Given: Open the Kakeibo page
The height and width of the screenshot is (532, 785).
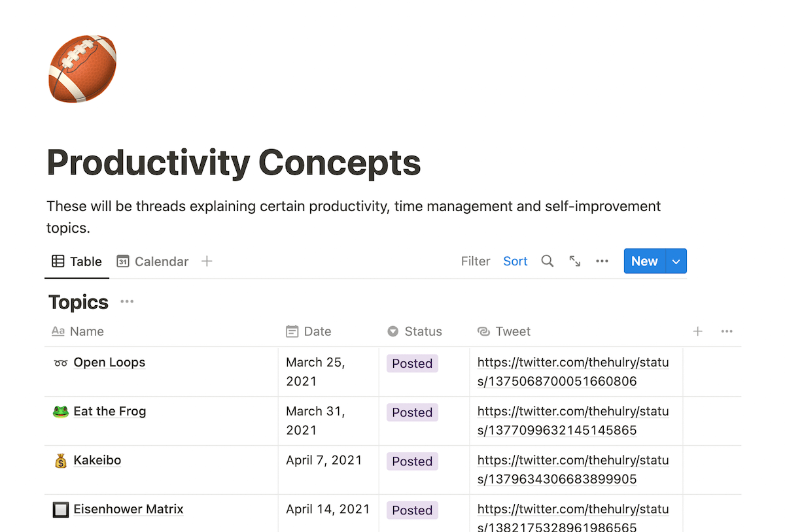Looking at the screenshot, I should click(x=97, y=460).
